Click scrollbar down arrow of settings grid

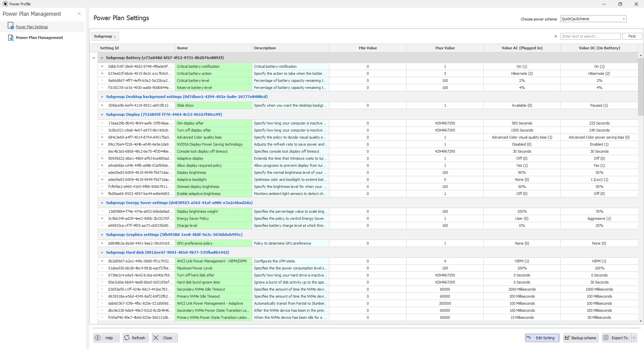(x=641, y=321)
